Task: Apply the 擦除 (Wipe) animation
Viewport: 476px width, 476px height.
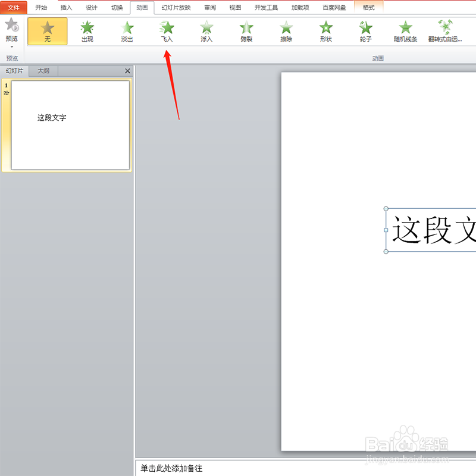Action: (x=286, y=32)
